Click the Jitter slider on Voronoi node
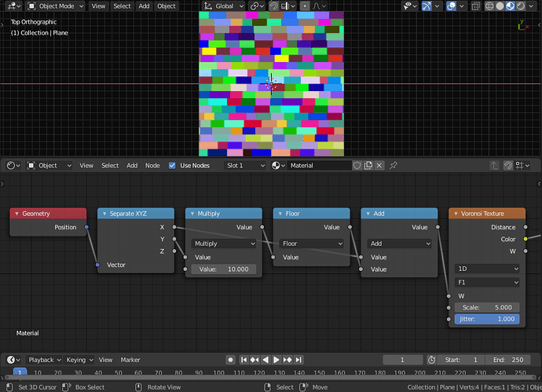542x392 pixels. click(x=487, y=319)
